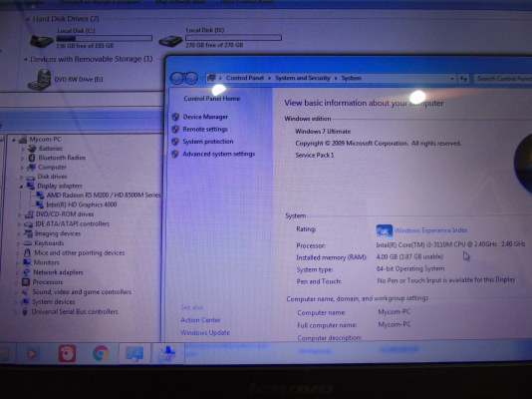Select Universal Serial Bus controllers entry
The image size is (532, 399).
tap(75, 312)
